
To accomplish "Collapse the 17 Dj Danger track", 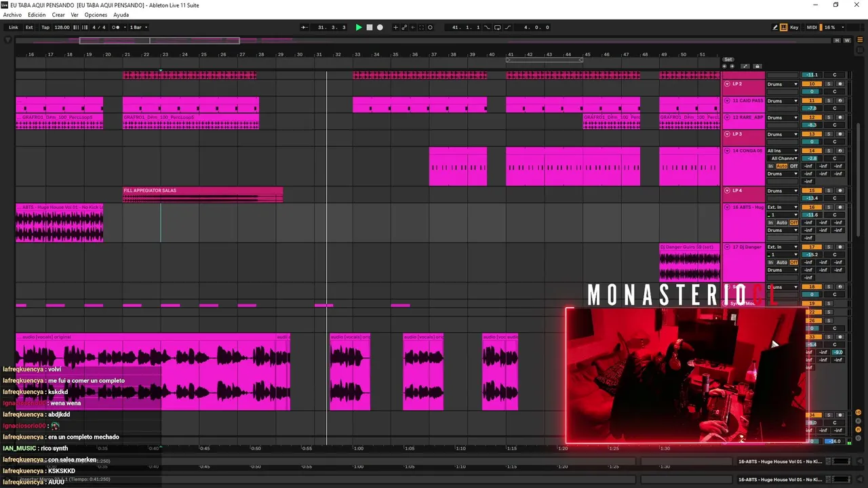I will (x=727, y=247).
